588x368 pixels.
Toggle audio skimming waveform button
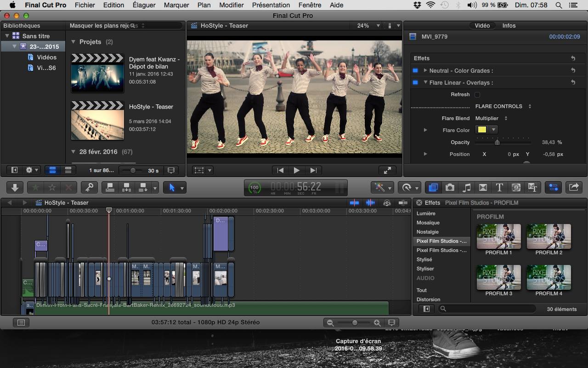[x=370, y=203]
